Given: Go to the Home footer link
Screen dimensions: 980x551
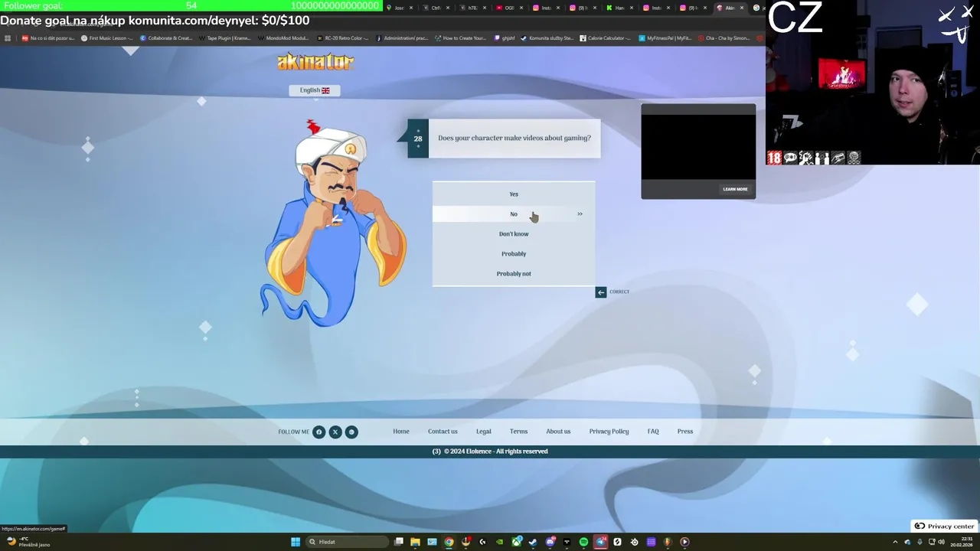Looking at the screenshot, I should 401,432.
